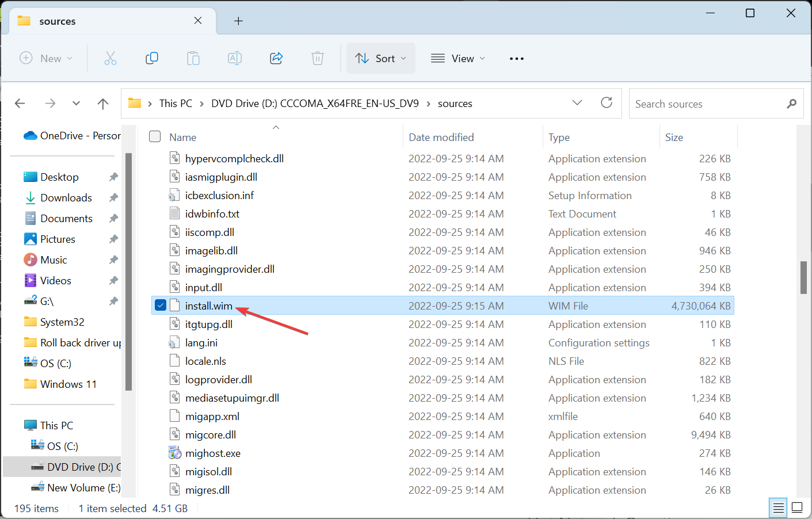Click DVD Drive (D:) breadcrumb segment
The image size is (812, 519).
tap(315, 104)
